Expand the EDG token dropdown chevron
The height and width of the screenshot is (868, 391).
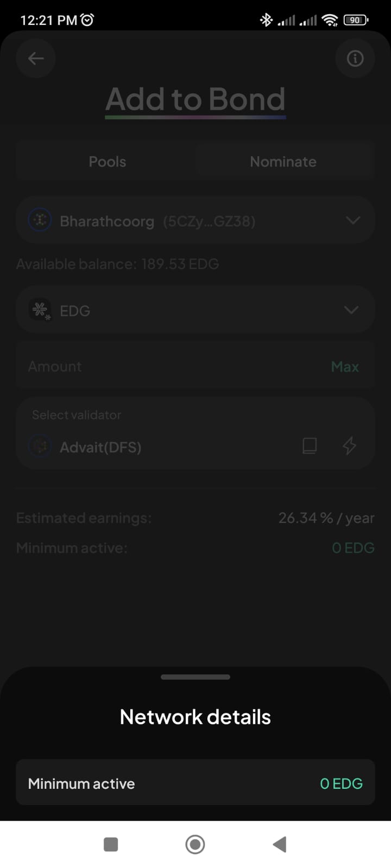point(351,310)
